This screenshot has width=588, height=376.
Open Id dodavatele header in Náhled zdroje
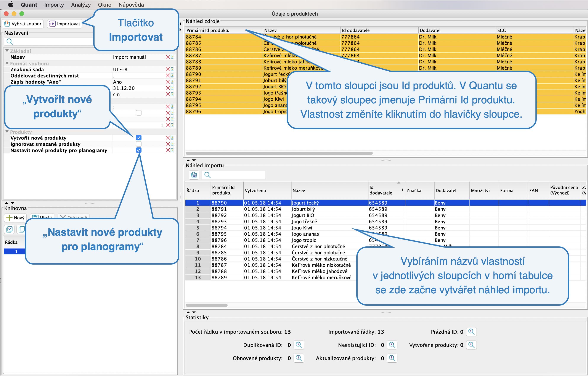pyautogui.click(x=379, y=30)
